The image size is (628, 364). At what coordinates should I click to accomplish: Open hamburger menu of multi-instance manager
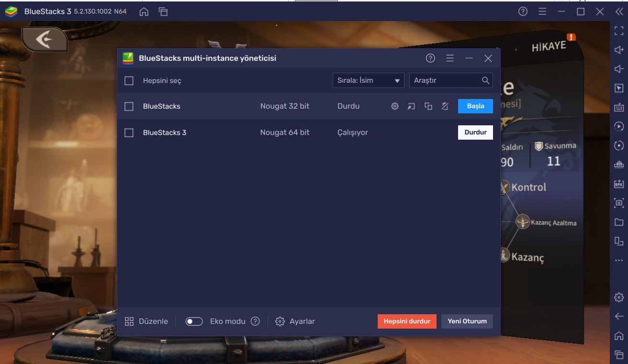450,58
